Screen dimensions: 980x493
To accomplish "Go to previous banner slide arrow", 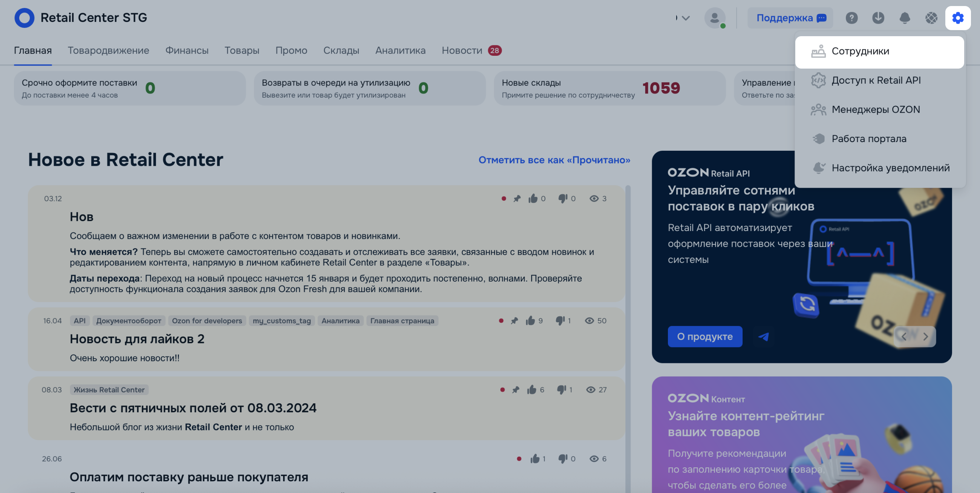I will 904,337.
